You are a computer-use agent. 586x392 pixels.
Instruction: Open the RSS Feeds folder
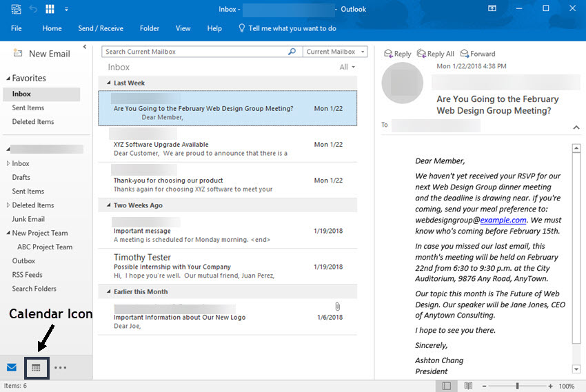[x=28, y=275]
